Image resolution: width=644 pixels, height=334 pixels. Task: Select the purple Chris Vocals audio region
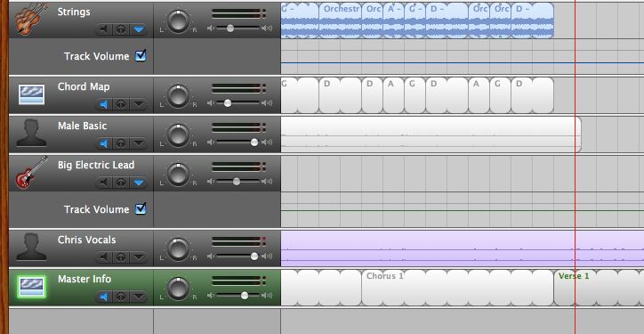463,248
